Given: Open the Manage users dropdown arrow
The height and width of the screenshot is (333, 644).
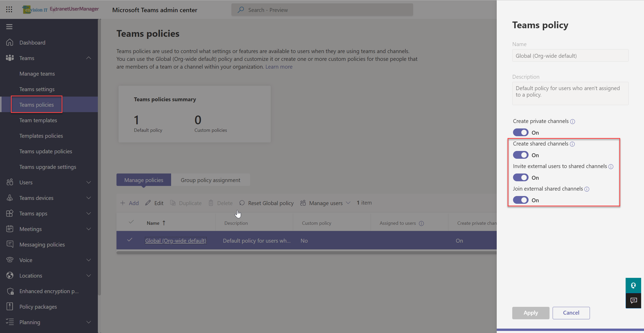Looking at the screenshot, I should pos(348,203).
